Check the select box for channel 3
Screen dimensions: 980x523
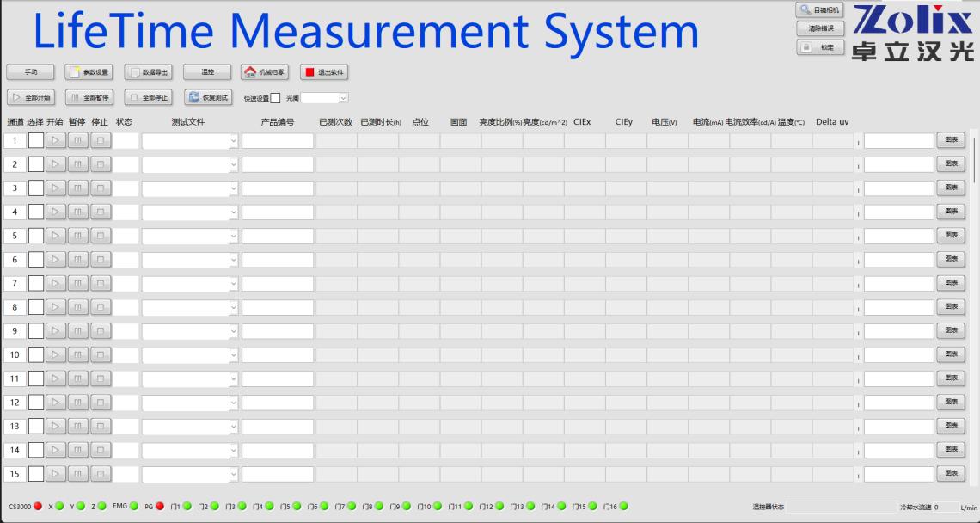coord(35,188)
